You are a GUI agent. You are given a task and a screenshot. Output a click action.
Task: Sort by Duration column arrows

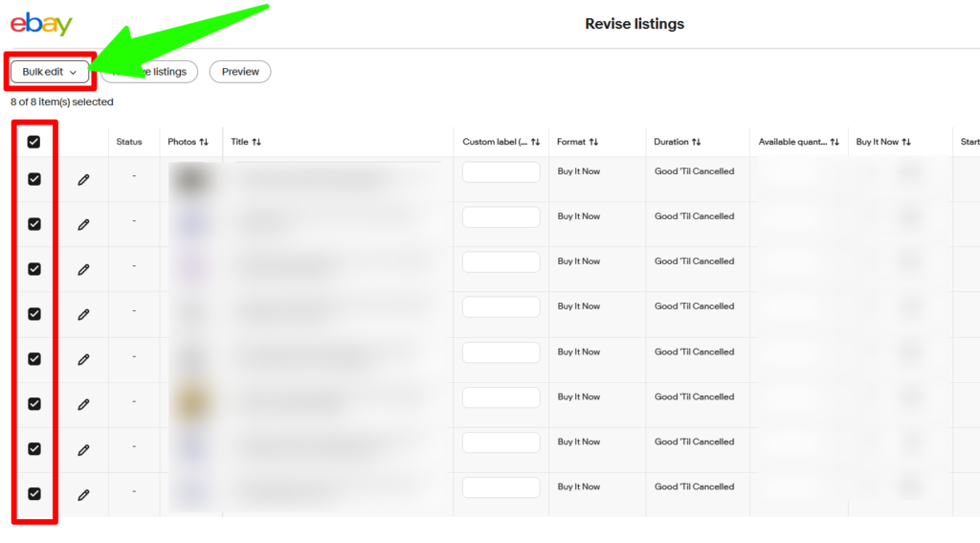pyautogui.click(x=696, y=142)
